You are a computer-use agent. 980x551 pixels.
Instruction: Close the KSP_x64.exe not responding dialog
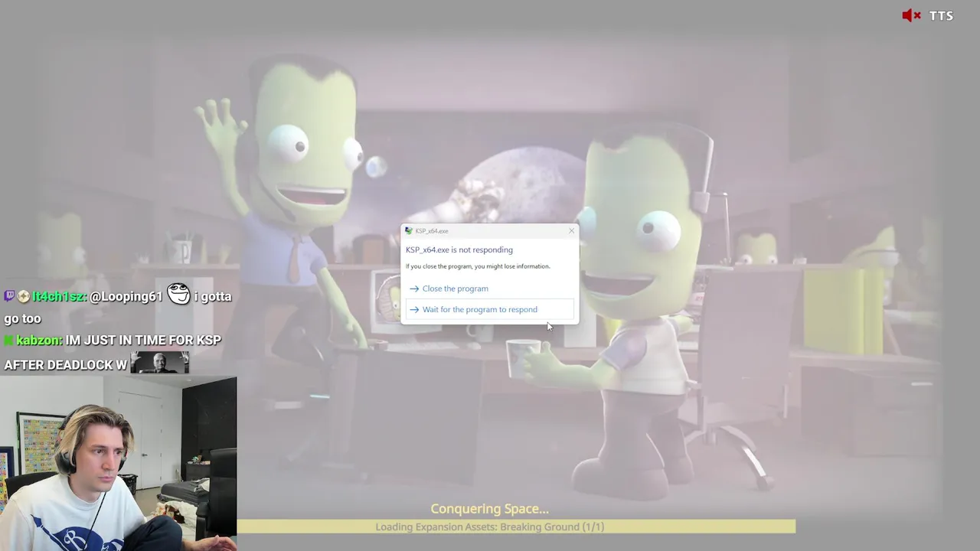571,230
